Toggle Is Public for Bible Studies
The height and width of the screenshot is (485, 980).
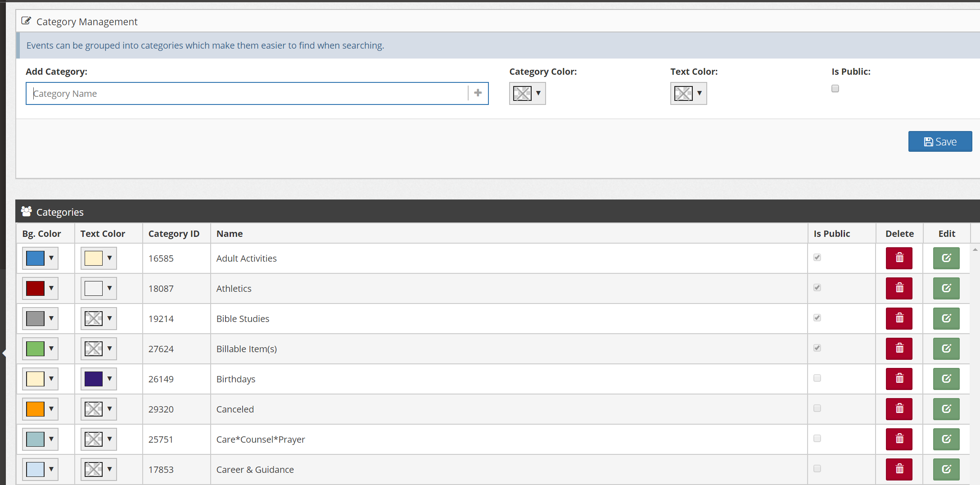(x=817, y=318)
